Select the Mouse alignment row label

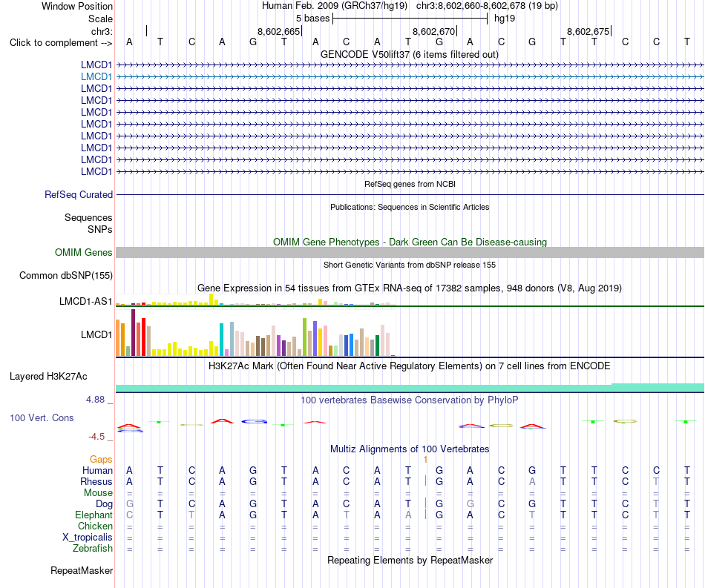pos(98,493)
